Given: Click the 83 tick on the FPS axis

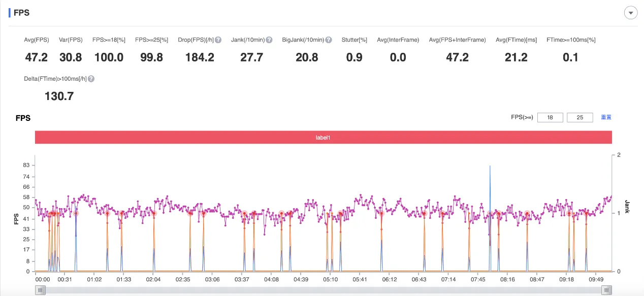Looking at the screenshot, I should pos(27,166).
